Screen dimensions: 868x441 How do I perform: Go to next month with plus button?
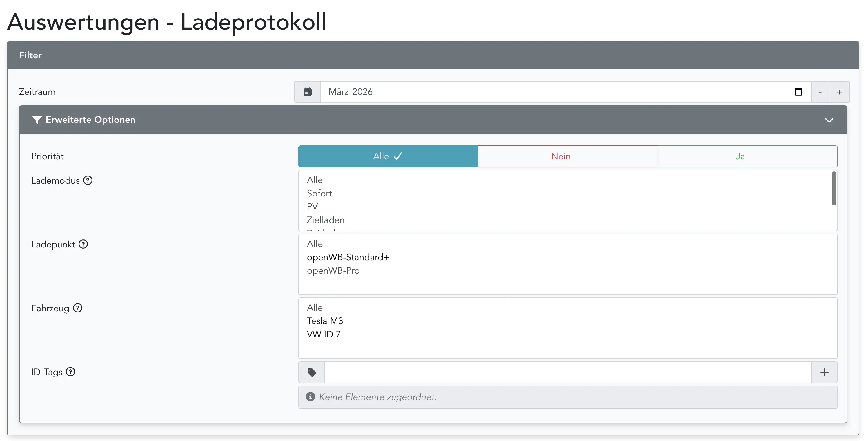tap(839, 92)
